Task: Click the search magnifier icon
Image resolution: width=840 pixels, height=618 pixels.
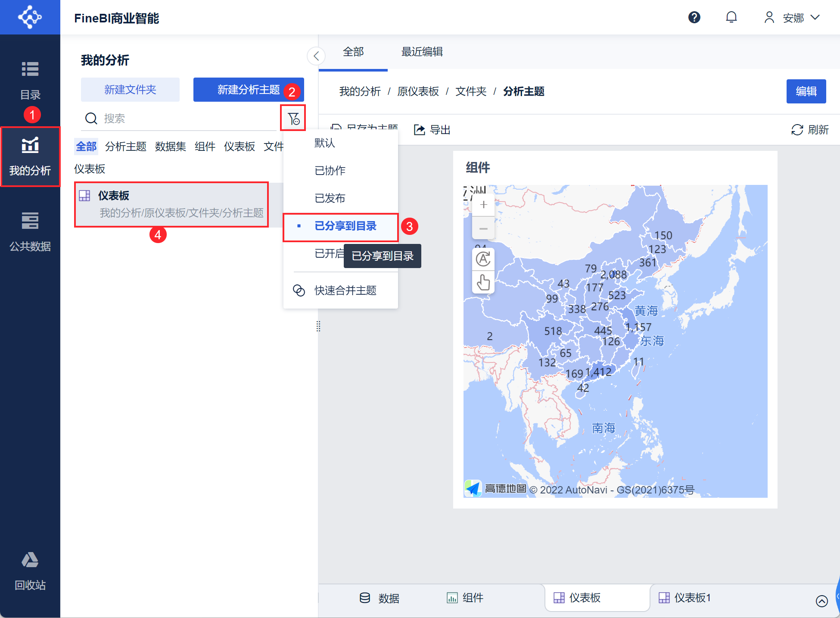Action: [91, 119]
